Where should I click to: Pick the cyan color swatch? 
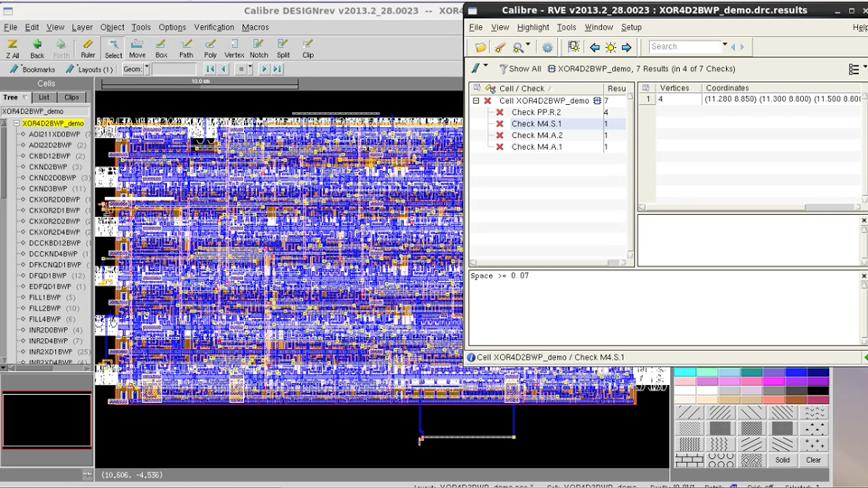pyautogui.click(x=684, y=371)
